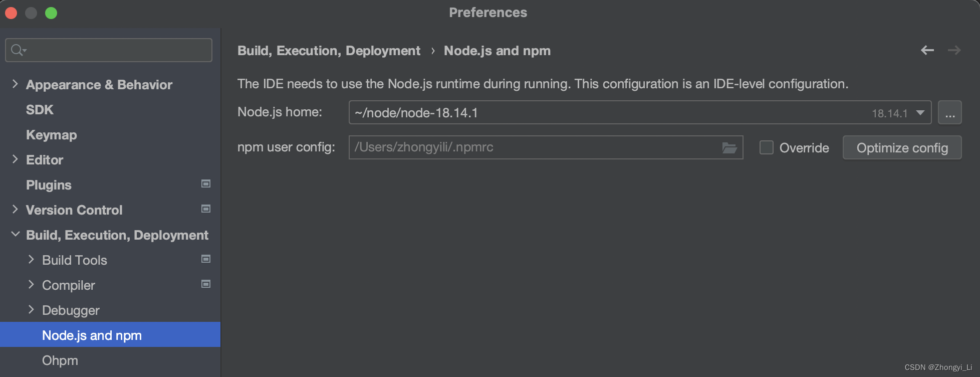This screenshot has width=980, height=377.
Task: Click the ellipsis browse button for Node.js home
Action: [x=950, y=113]
